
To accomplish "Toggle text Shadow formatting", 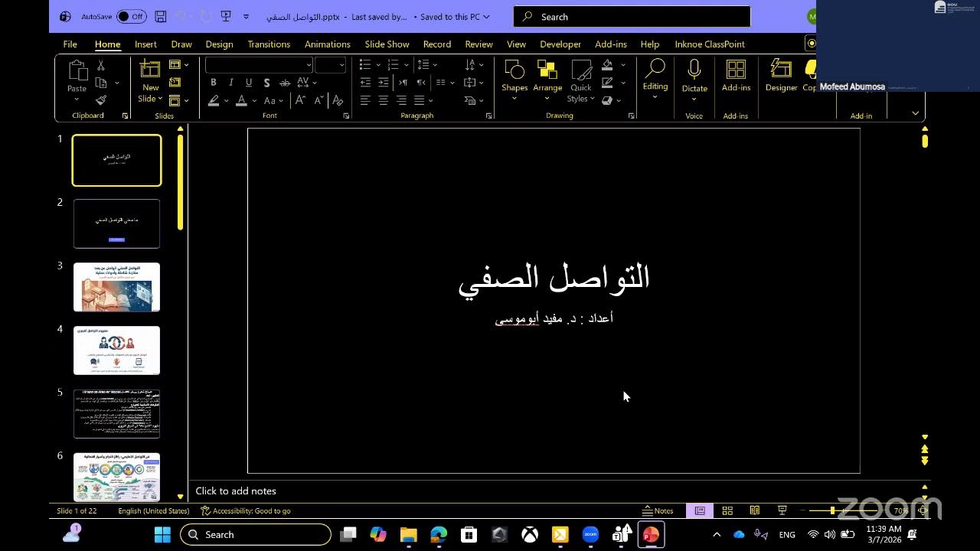I will [x=266, y=83].
